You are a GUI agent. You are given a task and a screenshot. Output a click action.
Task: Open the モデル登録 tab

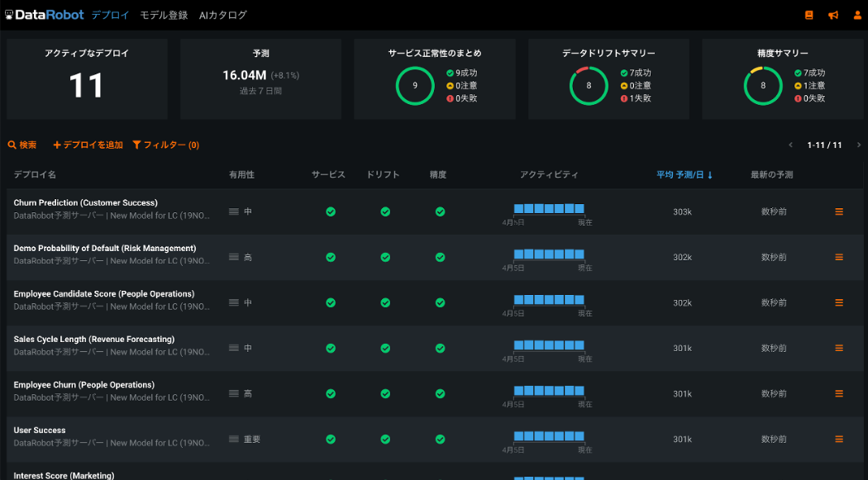click(x=164, y=16)
